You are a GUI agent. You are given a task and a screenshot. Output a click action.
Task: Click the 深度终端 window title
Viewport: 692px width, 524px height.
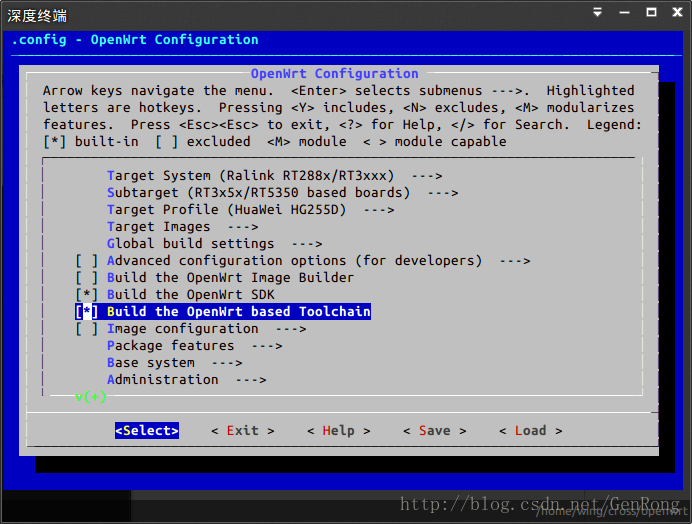pyautogui.click(x=37, y=15)
